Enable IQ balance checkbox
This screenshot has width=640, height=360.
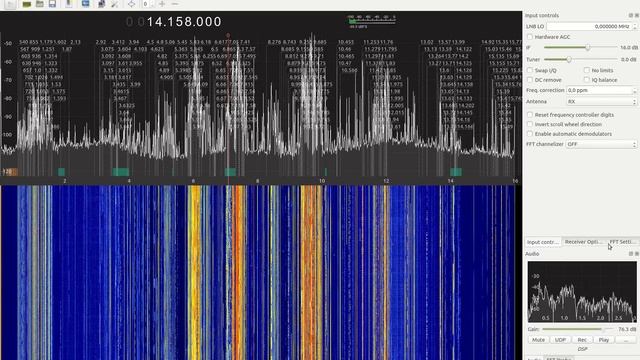[587, 80]
